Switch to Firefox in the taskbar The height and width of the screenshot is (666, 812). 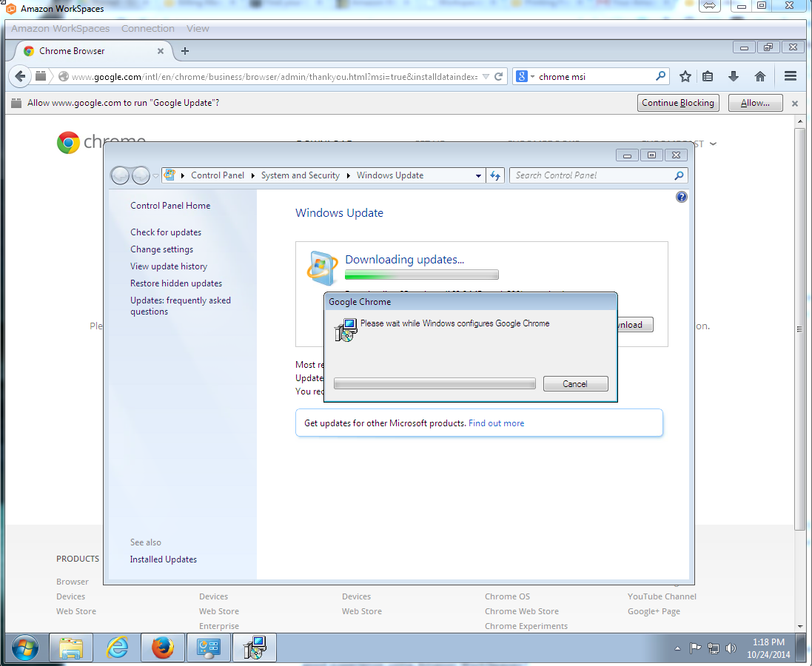pyautogui.click(x=163, y=648)
